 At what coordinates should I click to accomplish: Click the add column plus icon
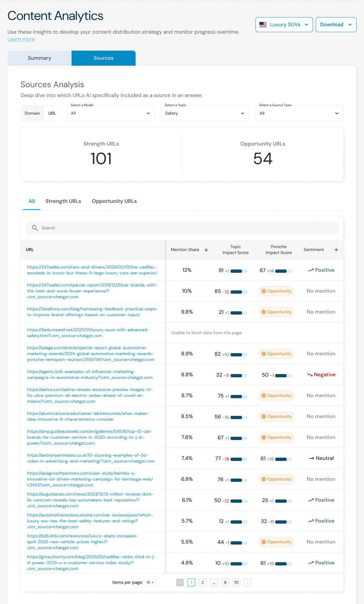click(x=336, y=250)
